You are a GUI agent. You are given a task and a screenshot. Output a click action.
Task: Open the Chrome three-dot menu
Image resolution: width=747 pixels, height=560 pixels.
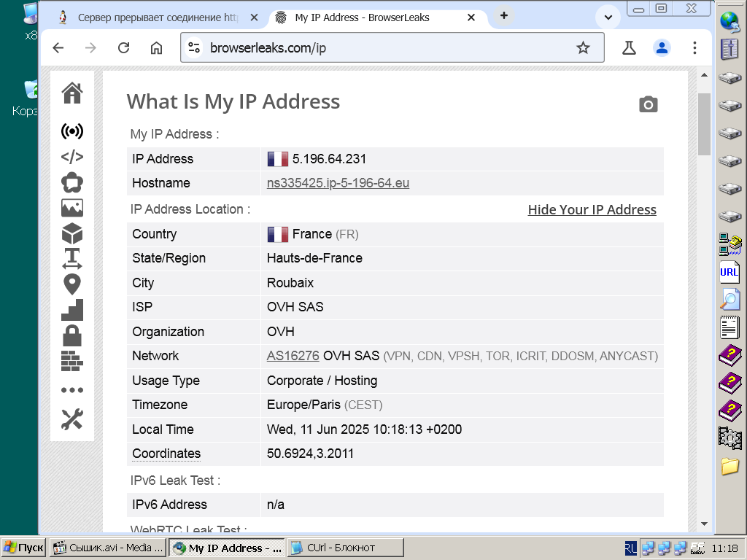pos(694,47)
